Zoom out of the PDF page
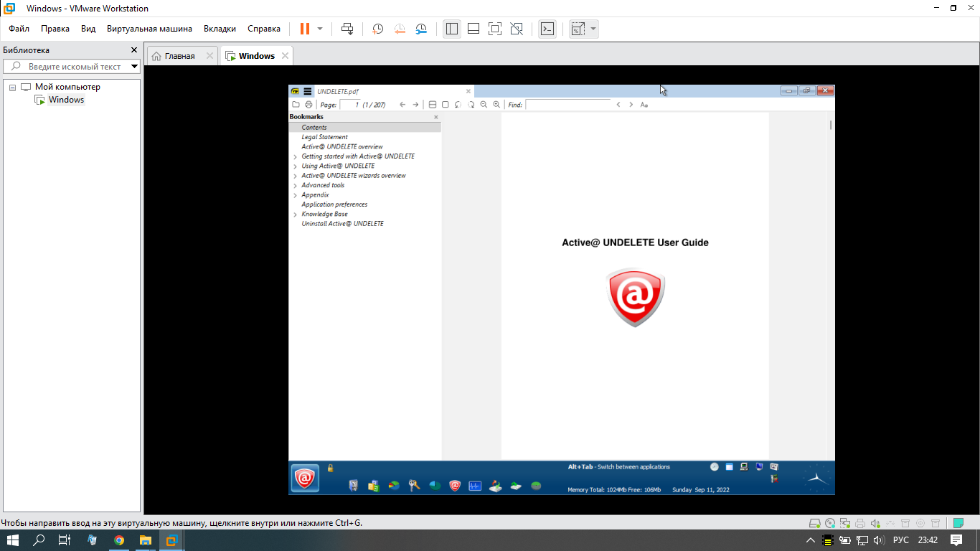The height and width of the screenshot is (551, 980). click(484, 105)
